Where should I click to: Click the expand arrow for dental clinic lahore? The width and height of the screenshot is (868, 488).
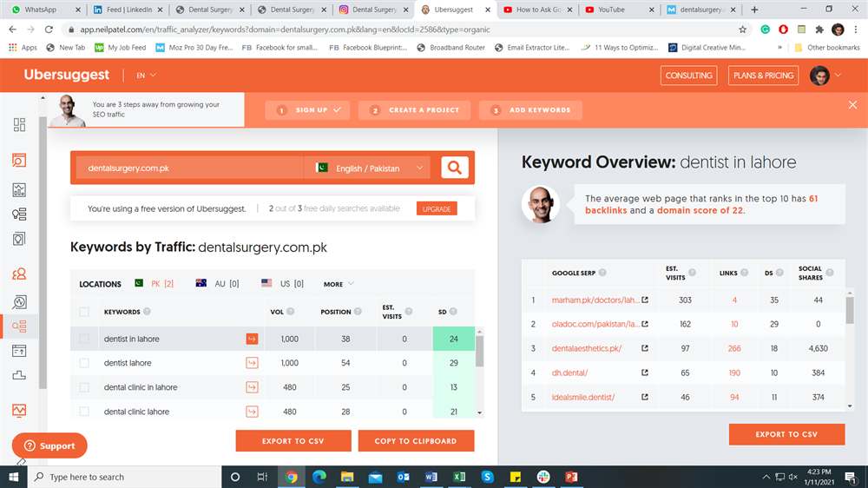[x=252, y=412]
